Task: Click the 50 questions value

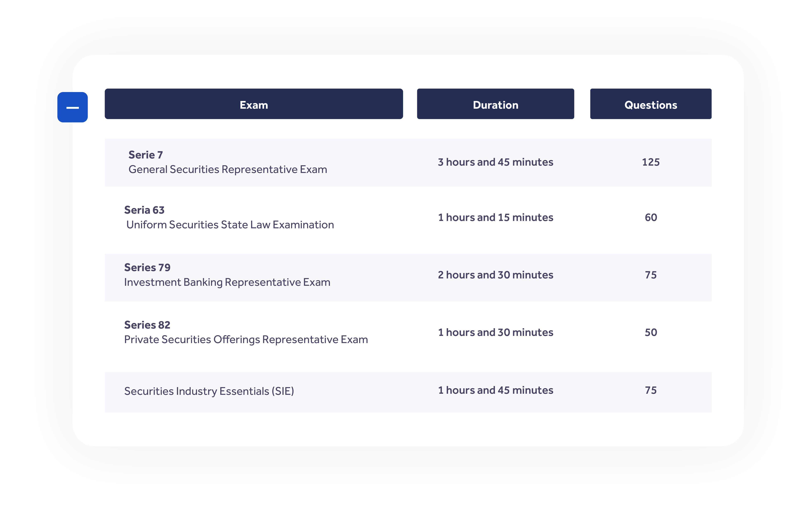Action: tap(650, 333)
